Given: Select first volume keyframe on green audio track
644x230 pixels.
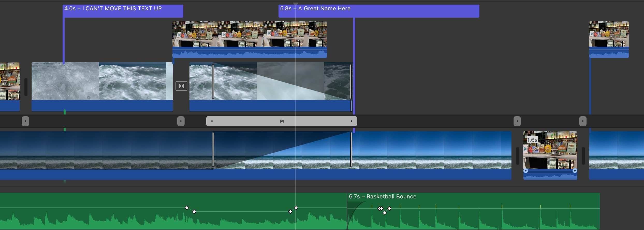Looking at the screenshot, I should [187, 208].
